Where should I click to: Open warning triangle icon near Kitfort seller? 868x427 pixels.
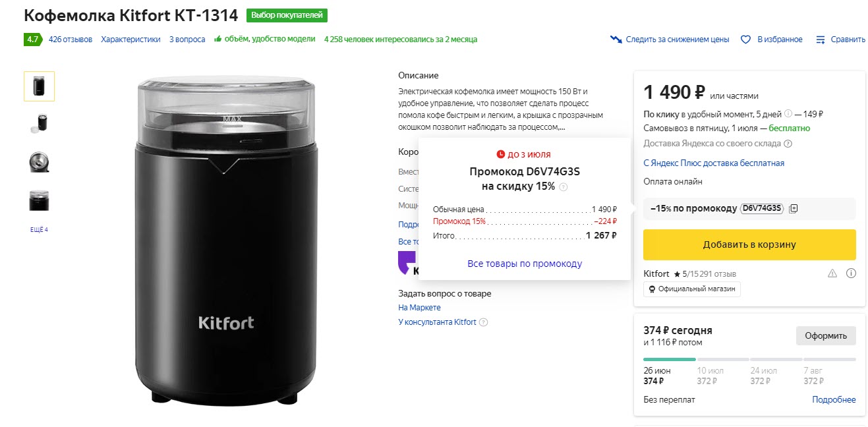tap(832, 273)
